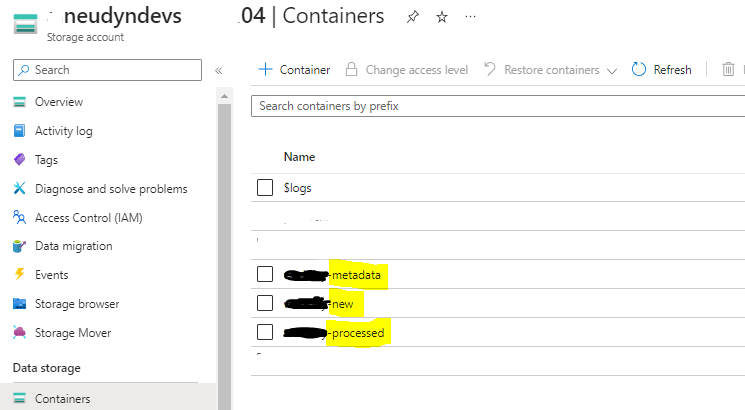Viewport: 745px width, 410px height.
Task: Open Storage browser from sidebar
Action: 76,304
